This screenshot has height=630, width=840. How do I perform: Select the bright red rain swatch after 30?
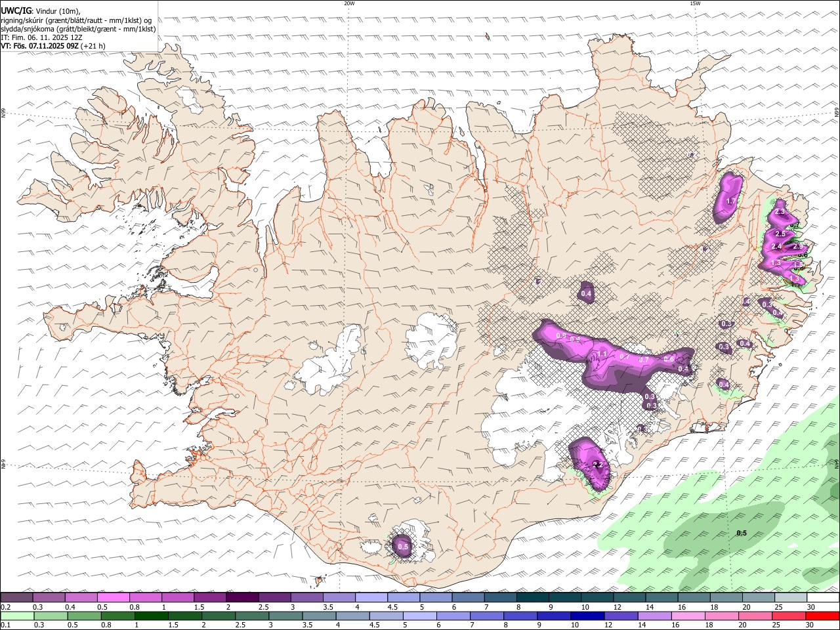point(822,616)
